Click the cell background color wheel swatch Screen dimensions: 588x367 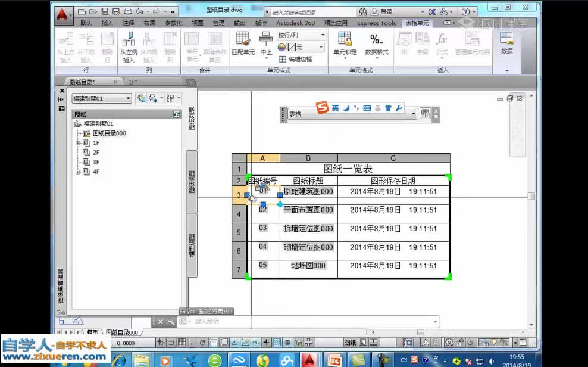click(282, 47)
